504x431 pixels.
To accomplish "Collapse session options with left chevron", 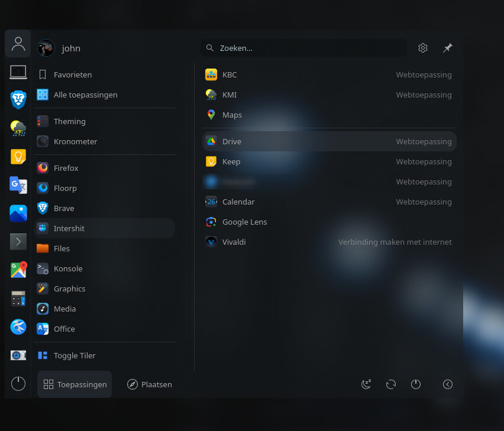I will coord(447,384).
